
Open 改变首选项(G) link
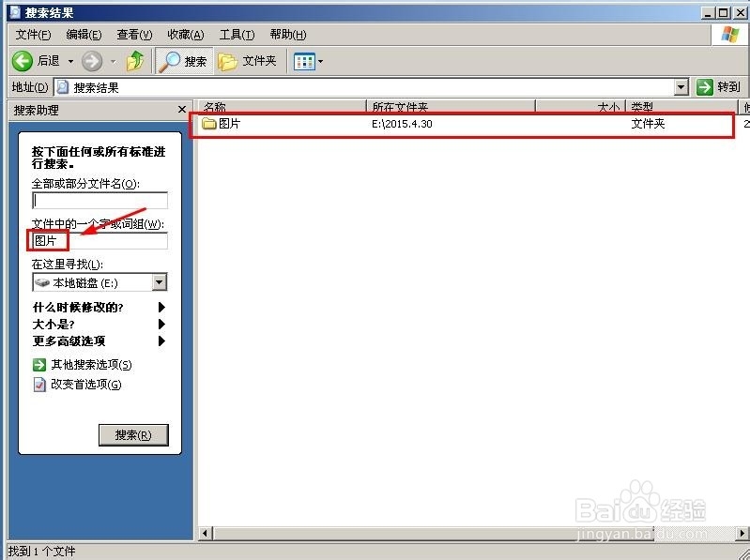pos(86,385)
